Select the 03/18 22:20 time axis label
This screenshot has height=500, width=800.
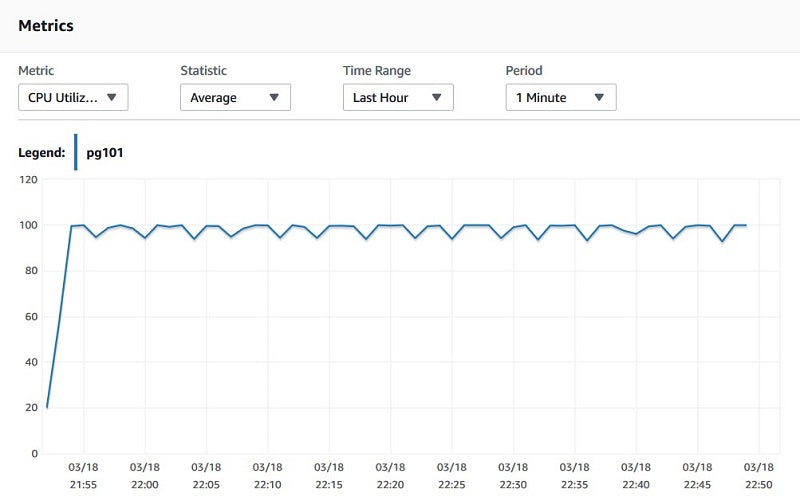pyautogui.click(x=390, y=475)
